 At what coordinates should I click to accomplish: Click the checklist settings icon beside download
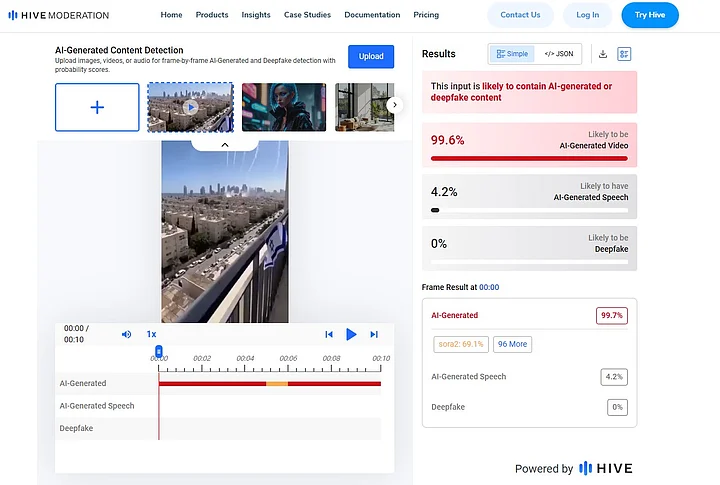pos(625,54)
